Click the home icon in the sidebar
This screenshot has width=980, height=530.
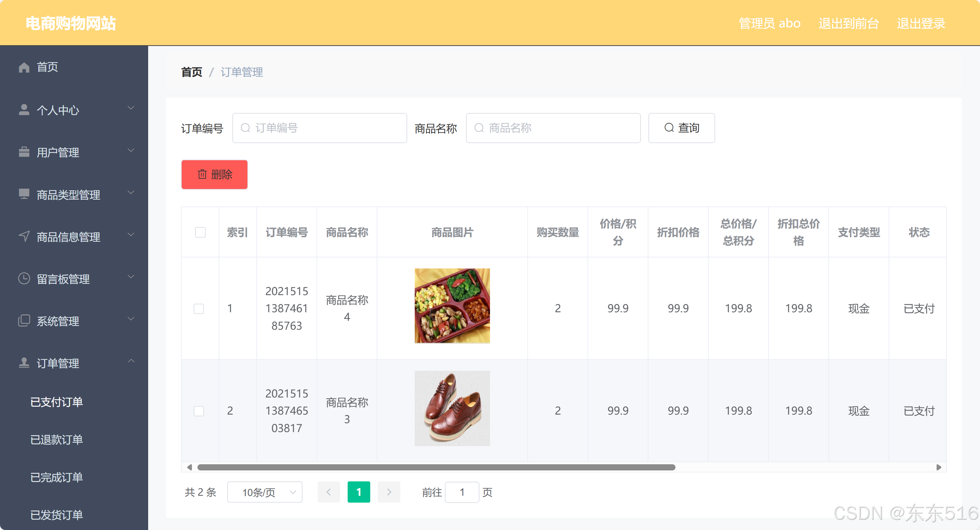(x=24, y=67)
